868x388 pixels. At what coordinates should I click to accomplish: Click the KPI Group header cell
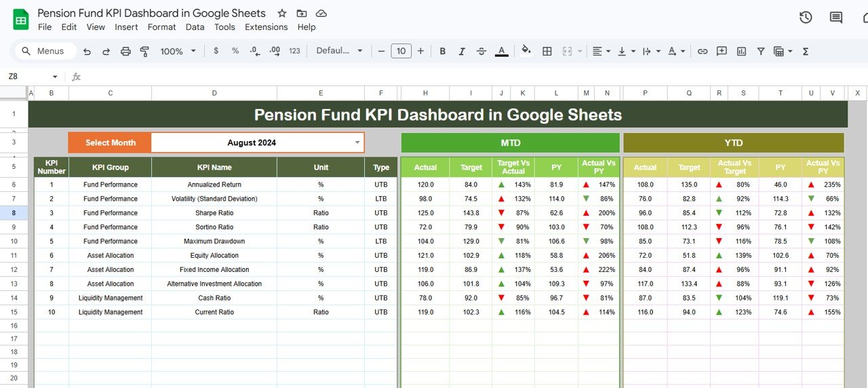[x=110, y=167]
